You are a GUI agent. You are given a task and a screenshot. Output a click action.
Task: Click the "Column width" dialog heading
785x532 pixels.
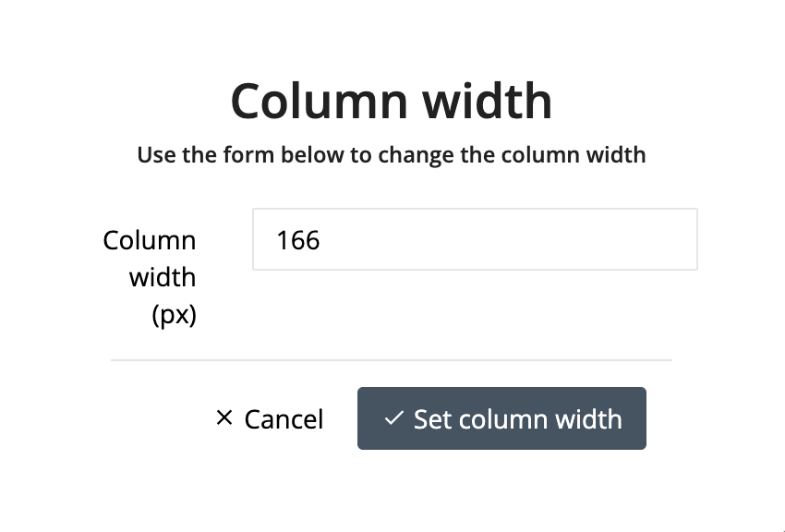point(391,101)
